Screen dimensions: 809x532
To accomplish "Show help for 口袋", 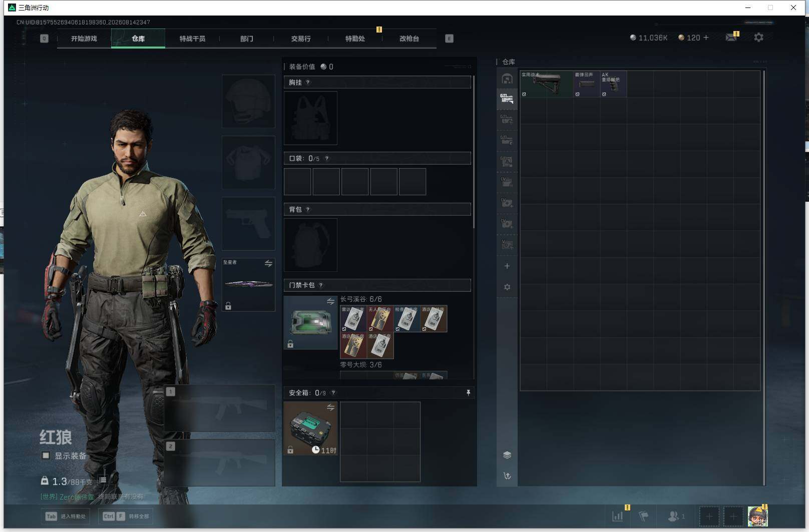I will tap(327, 159).
